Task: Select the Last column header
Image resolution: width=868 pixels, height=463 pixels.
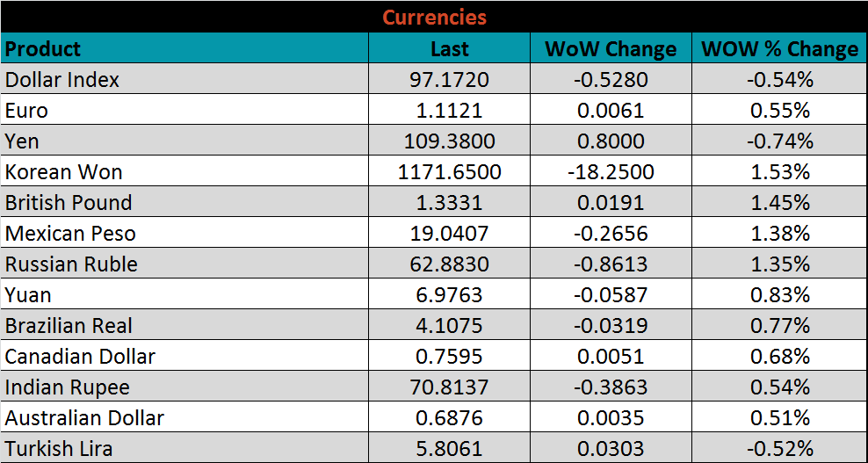Action: coord(449,49)
